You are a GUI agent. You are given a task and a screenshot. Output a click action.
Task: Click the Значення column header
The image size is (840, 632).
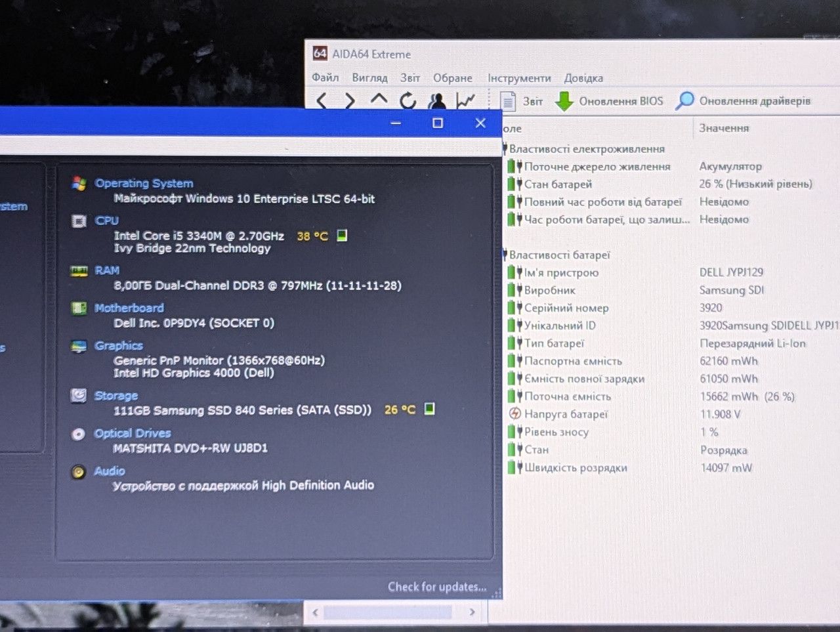coord(724,128)
